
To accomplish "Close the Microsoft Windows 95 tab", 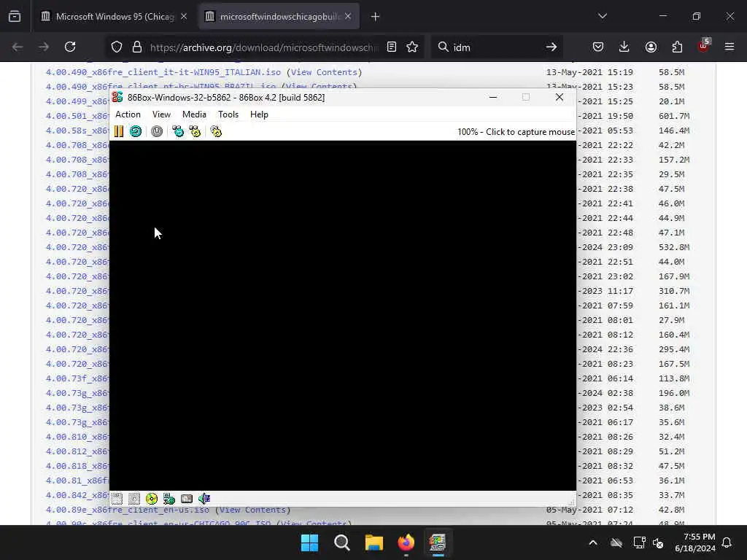I will point(184,16).
